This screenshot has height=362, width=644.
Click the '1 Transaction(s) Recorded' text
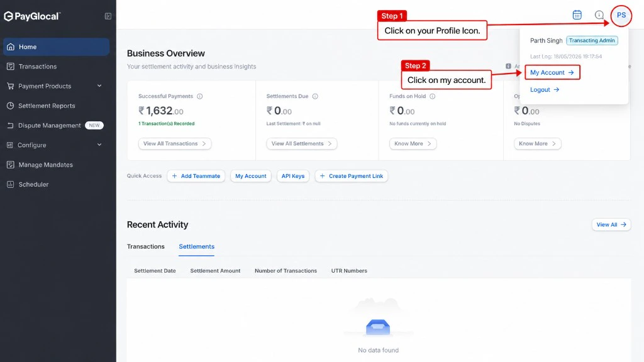tap(166, 124)
